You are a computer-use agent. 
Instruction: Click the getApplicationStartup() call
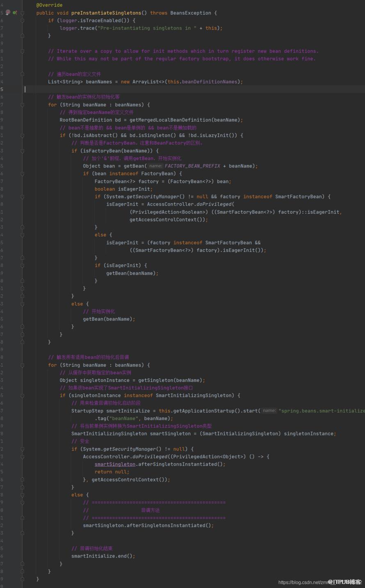(x=206, y=411)
